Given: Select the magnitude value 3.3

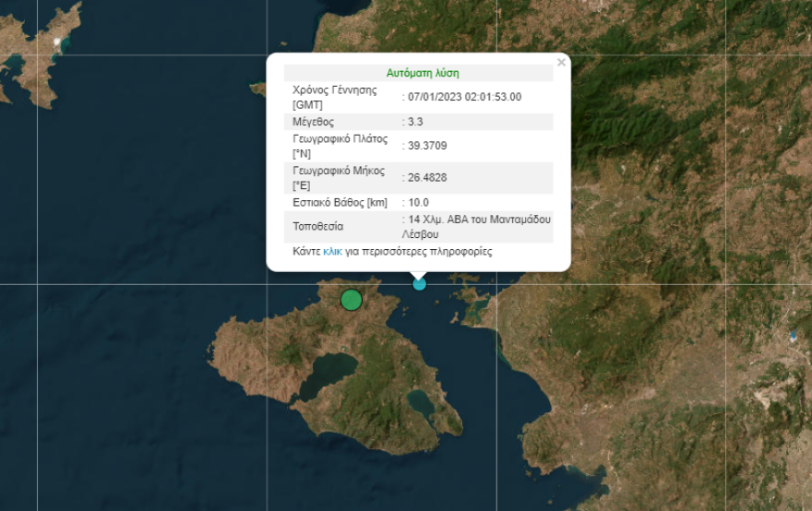Looking at the screenshot, I should click(415, 122).
